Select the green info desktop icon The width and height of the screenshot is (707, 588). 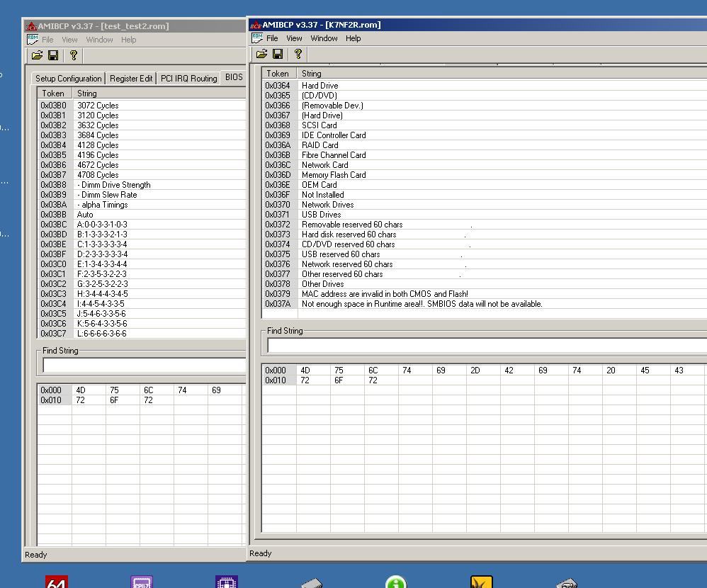click(x=396, y=582)
